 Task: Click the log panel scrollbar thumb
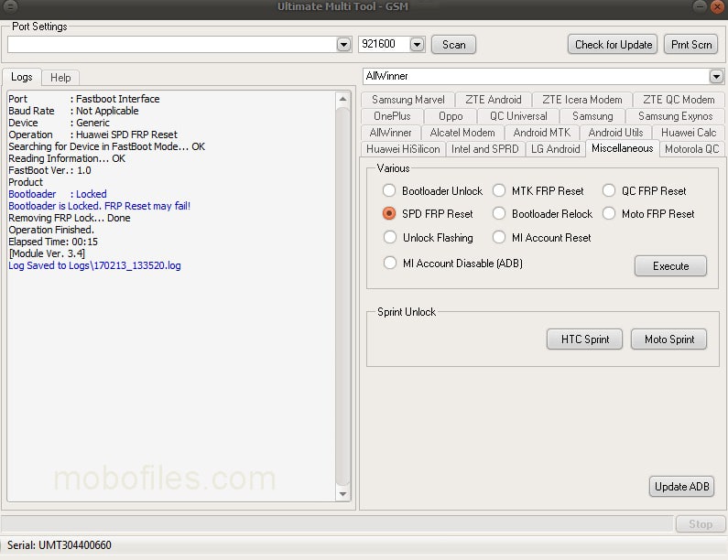coord(342,297)
